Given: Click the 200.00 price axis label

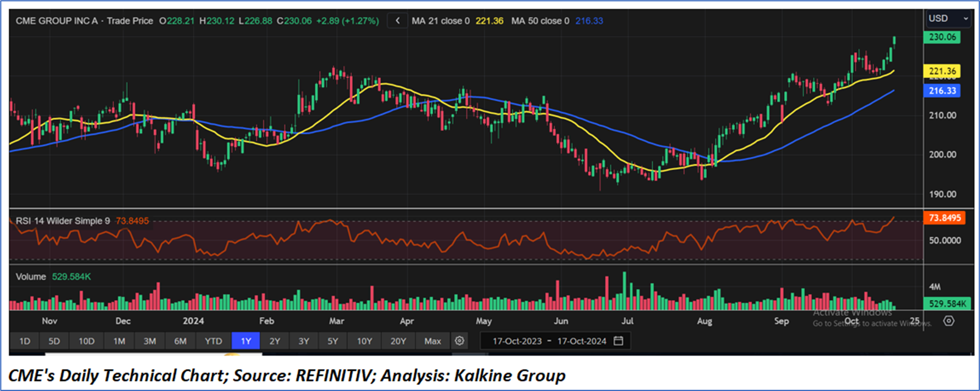Looking at the screenshot, I should pyautogui.click(x=942, y=155).
